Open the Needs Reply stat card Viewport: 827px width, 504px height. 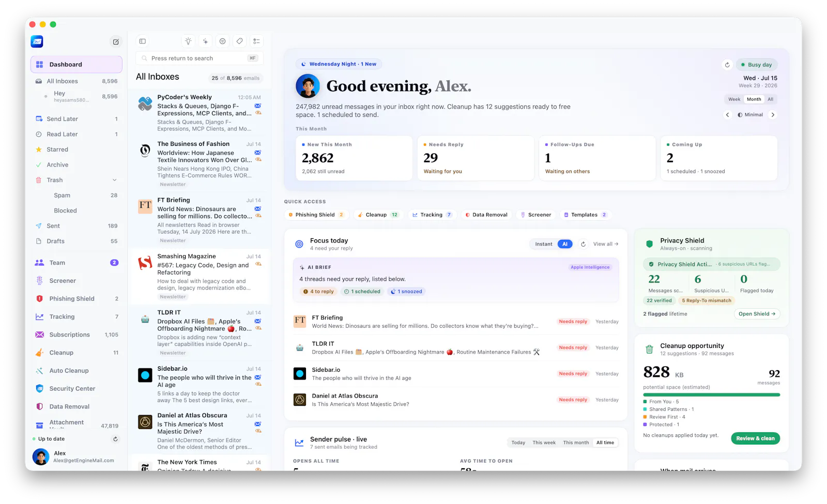pyautogui.click(x=476, y=158)
